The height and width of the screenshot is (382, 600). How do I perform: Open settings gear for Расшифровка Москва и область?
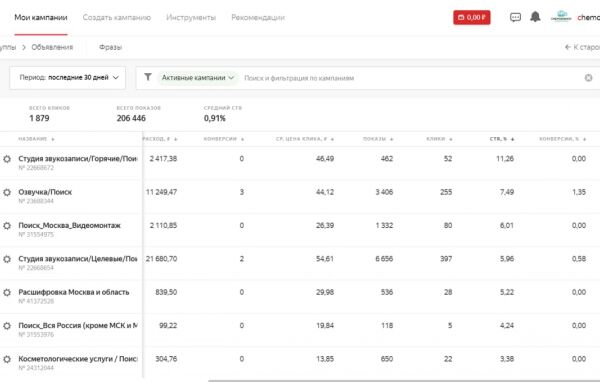7,292
